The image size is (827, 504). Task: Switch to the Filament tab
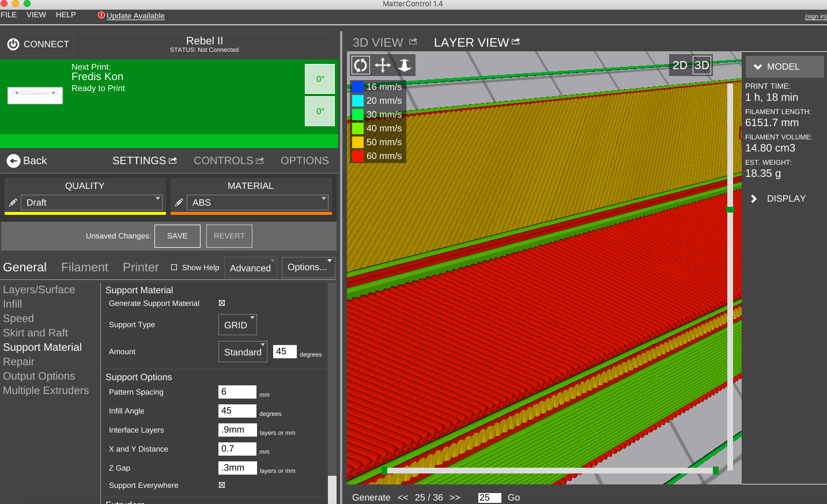85,267
